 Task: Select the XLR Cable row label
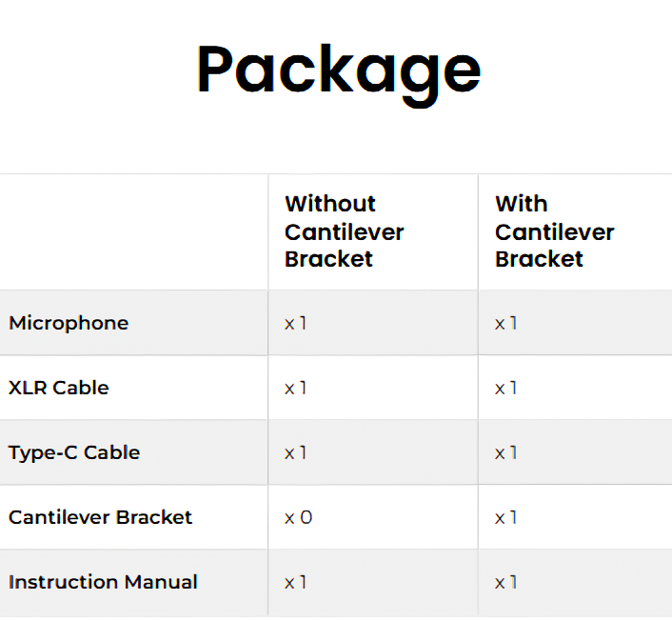(x=59, y=388)
